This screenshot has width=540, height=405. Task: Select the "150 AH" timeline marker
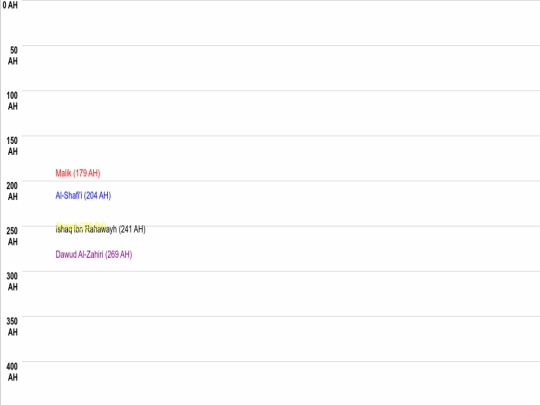pos(12,146)
